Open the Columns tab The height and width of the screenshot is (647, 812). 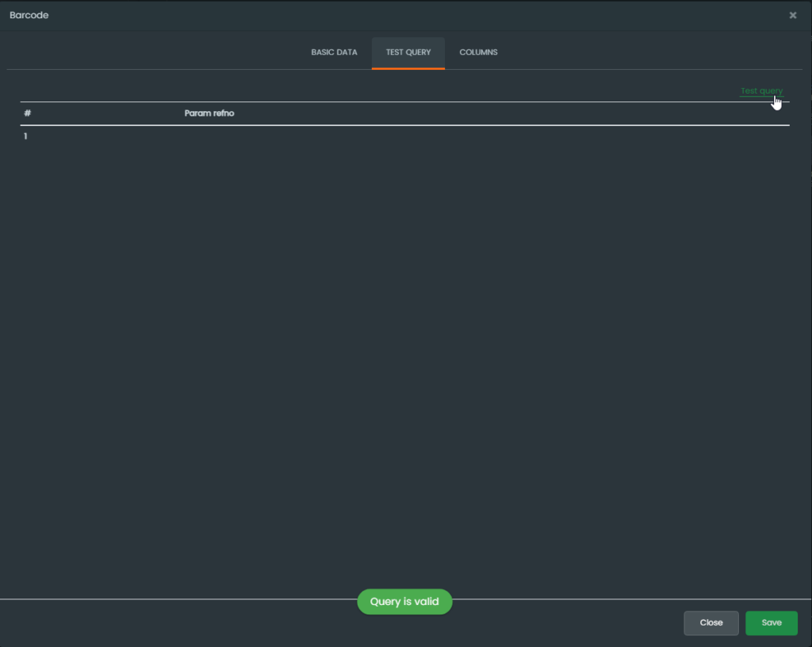click(x=478, y=52)
